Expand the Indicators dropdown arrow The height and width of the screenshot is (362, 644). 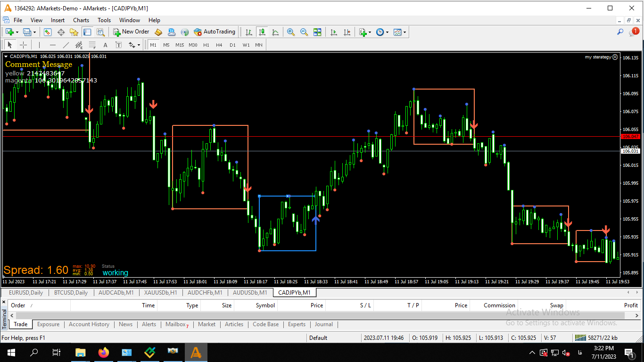click(x=370, y=32)
